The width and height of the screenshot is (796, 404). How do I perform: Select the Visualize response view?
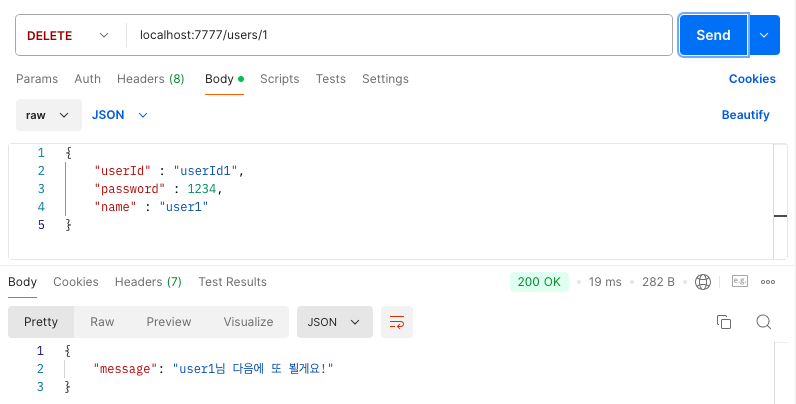click(248, 322)
